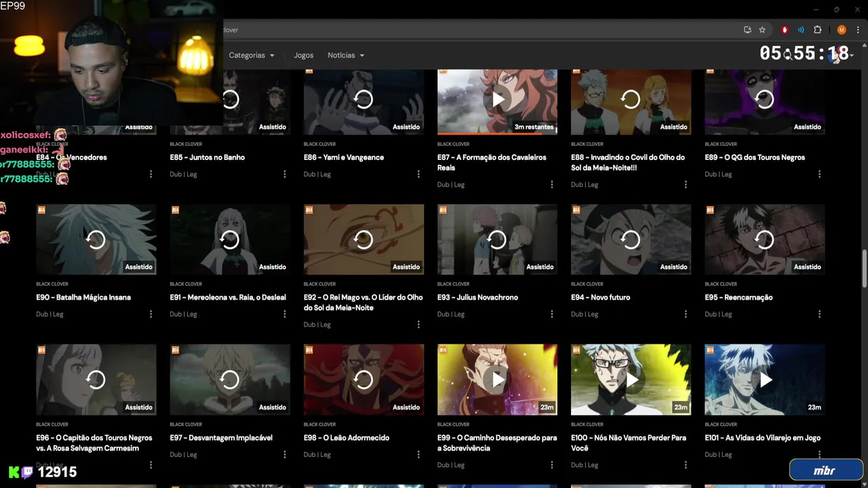The image size is (868, 488).
Task: Play episode E87 from its thumbnail
Action: click(x=497, y=100)
